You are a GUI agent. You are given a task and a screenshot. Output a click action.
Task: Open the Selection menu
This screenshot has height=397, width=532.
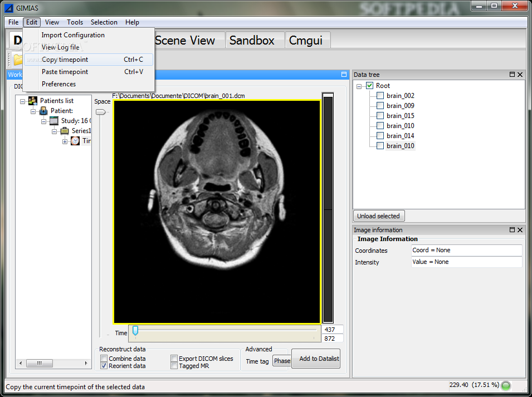click(104, 22)
